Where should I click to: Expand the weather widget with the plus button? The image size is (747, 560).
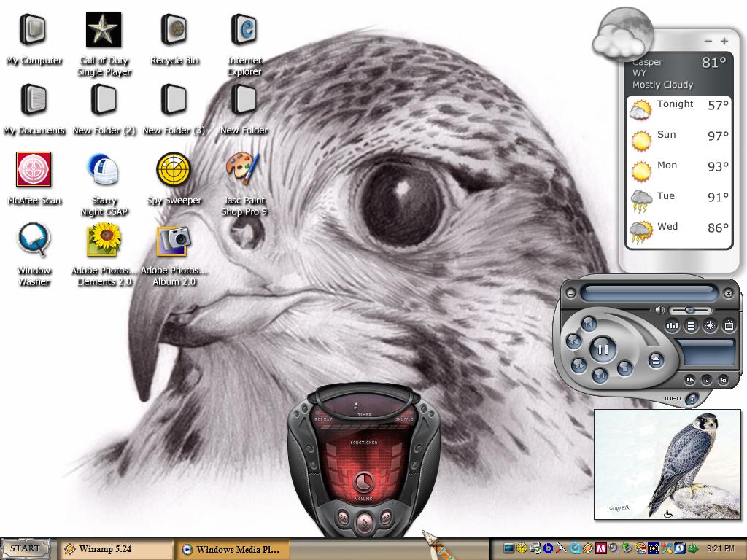point(724,42)
